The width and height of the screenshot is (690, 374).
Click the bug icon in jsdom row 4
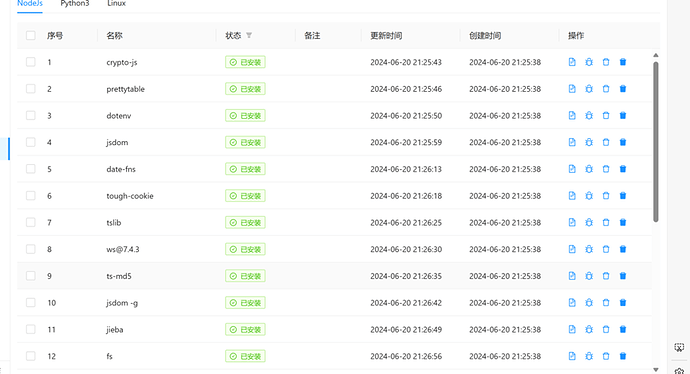(x=589, y=142)
